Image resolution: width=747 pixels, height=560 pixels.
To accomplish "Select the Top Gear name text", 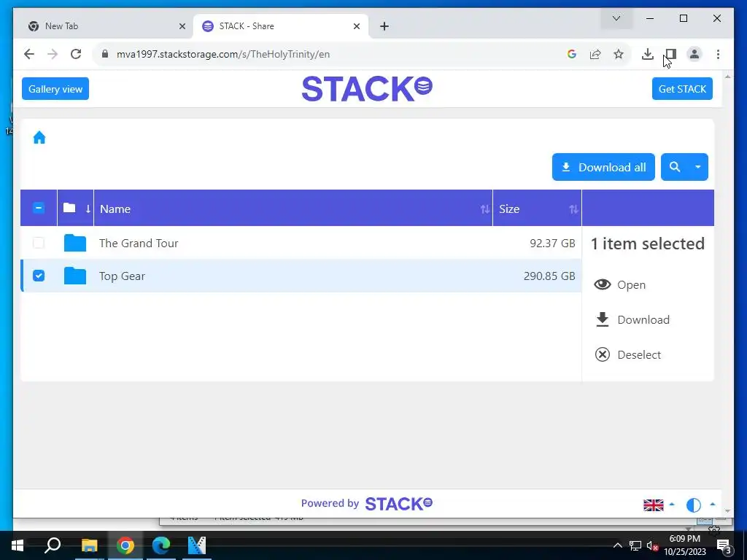I will 122,276.
